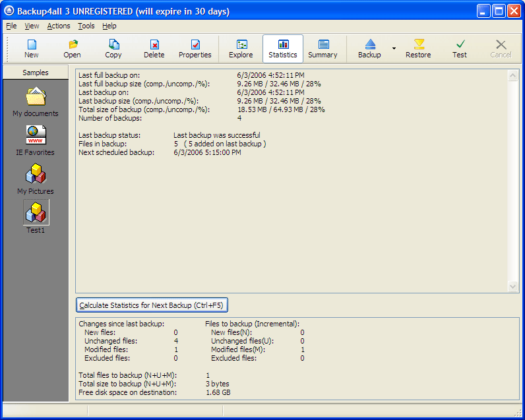525x420 pixels.
Task: Click the Samples group header
Action: (x=36, y=73)
